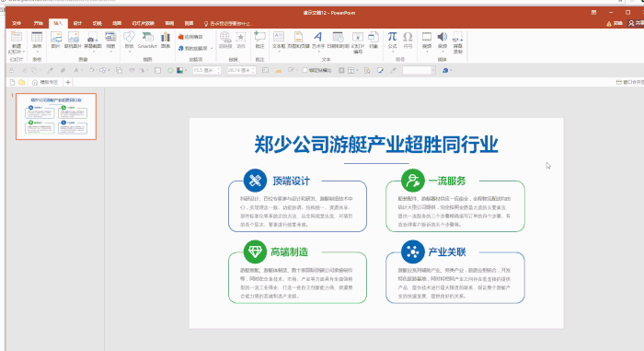
Task: Click the Tell Me search box
Action: tap(227, 23)
